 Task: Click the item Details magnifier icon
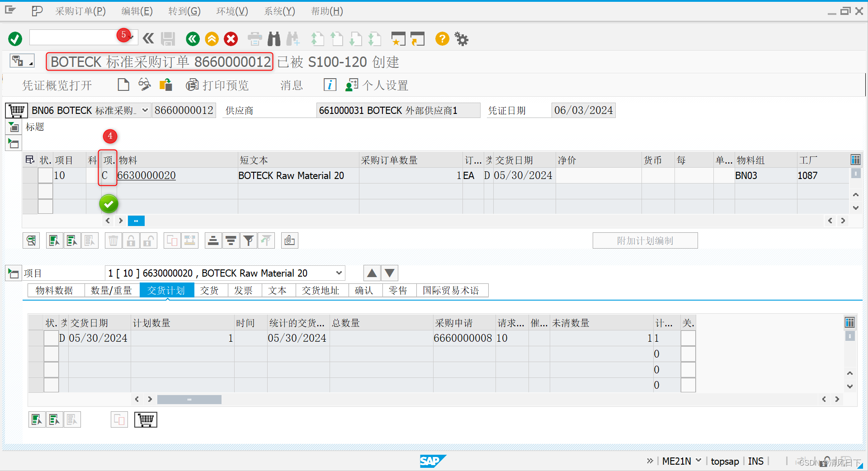tap(31, 240)
